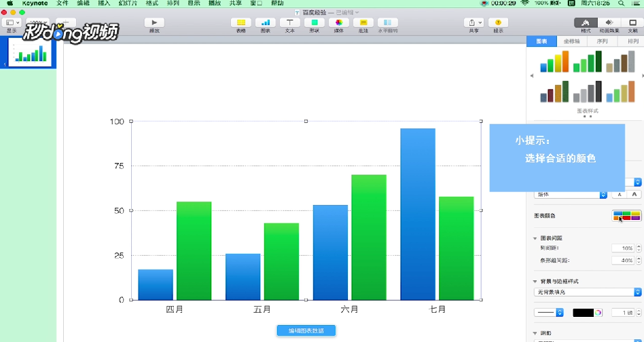This screenshot has height=342, width=644.
Task: Open the Shape (形状) toolbar icon
Action: tap(315, 22)
